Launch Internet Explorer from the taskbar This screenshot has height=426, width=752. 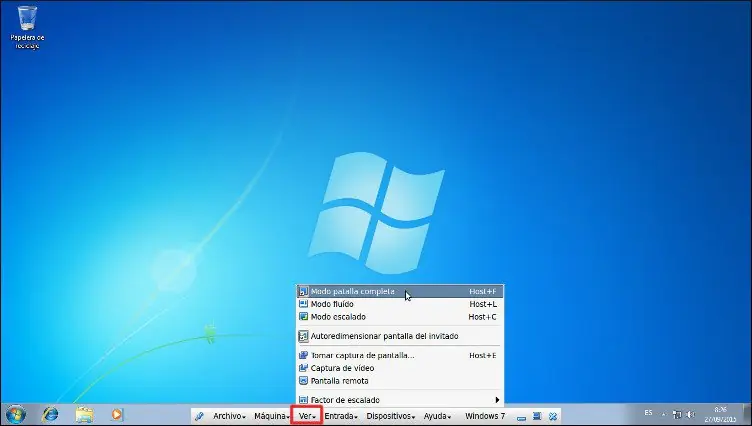[x=50, y=414]
